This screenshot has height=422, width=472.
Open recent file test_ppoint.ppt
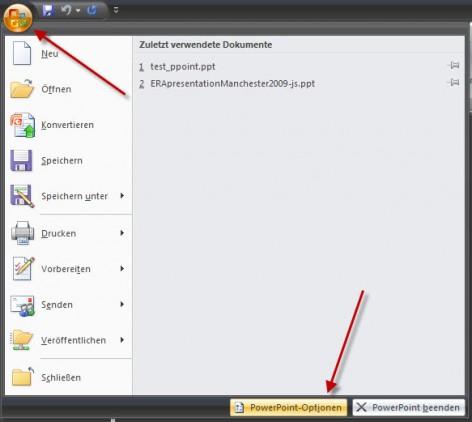point(183,67)
